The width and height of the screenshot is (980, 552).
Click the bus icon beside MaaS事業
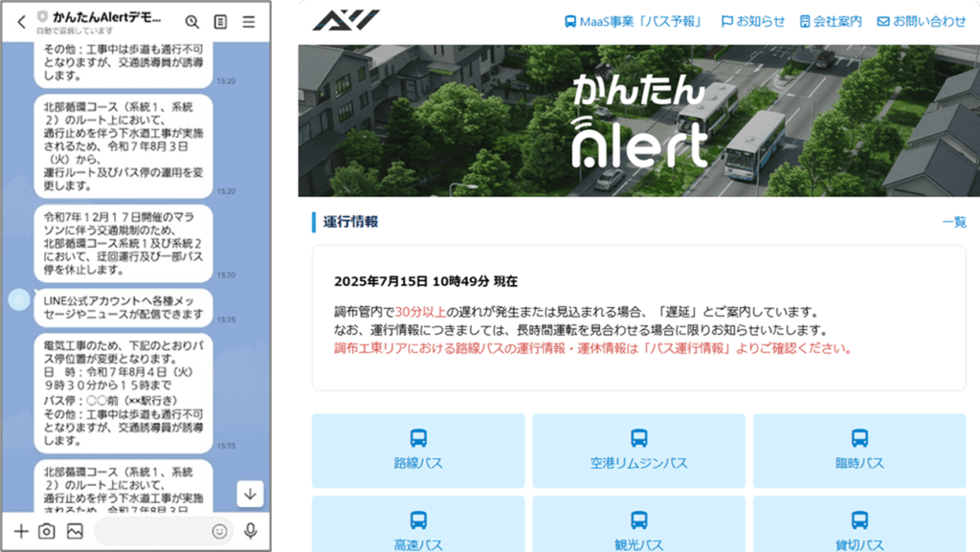pos(570,22)
